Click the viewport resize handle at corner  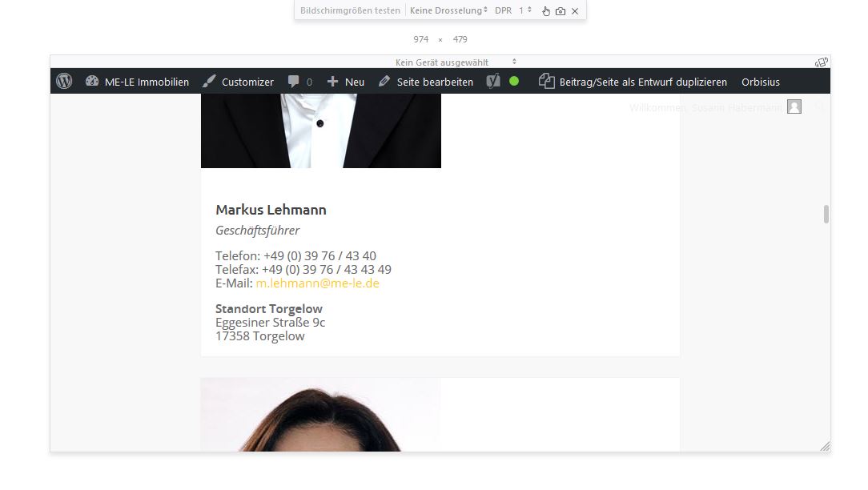(826, 446)
